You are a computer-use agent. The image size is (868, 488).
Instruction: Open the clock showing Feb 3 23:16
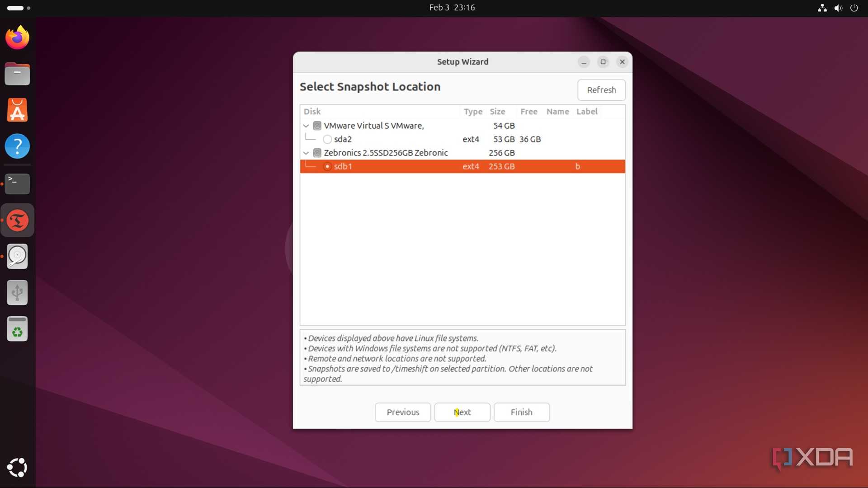click(452, 8)
